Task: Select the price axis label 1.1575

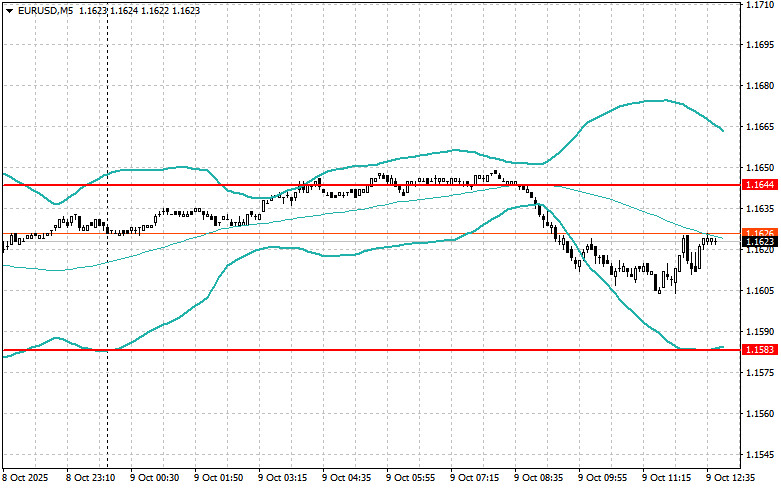Action: [x=760, y=372]
